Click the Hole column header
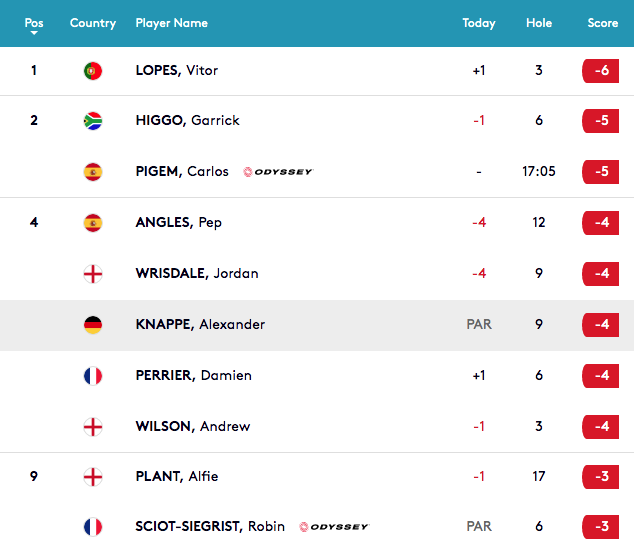 [539, 23]
